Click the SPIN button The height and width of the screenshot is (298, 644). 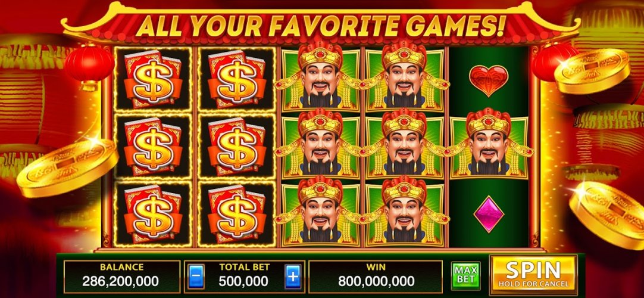pos(533,274)
